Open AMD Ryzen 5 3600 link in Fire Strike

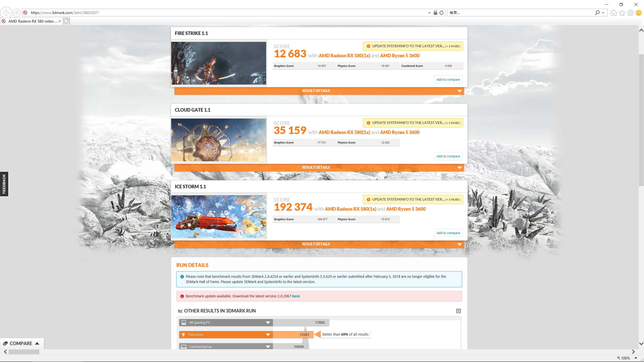[400, 56]
